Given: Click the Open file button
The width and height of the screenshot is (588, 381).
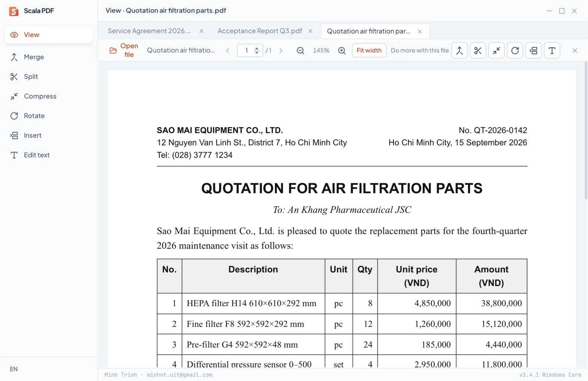Looking at the screenshot, I should coord(124,50).
